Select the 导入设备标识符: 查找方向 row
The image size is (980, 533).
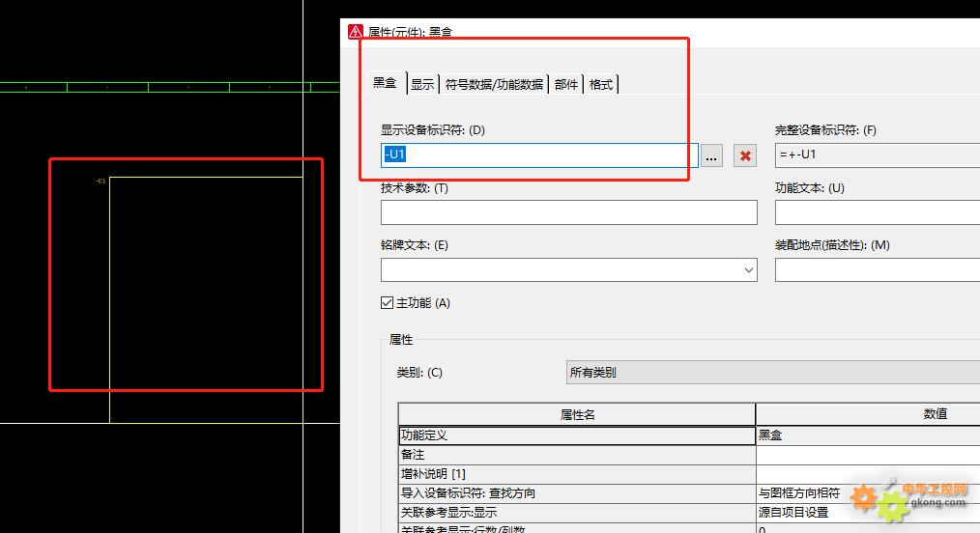[577, 493]
